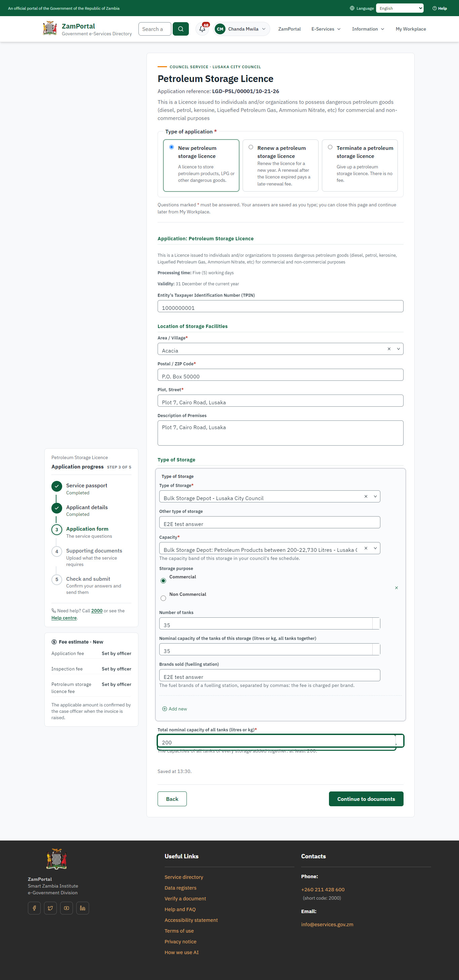Expand the Area / Village dropdown arrow
Viewport: 459px width, 980px height.
point(398,349)
